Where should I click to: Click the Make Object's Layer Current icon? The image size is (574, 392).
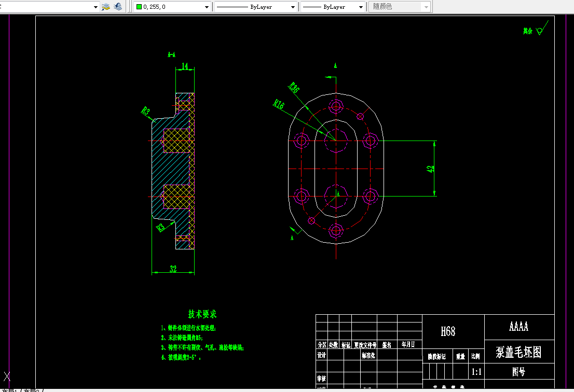tap(106, 7)
